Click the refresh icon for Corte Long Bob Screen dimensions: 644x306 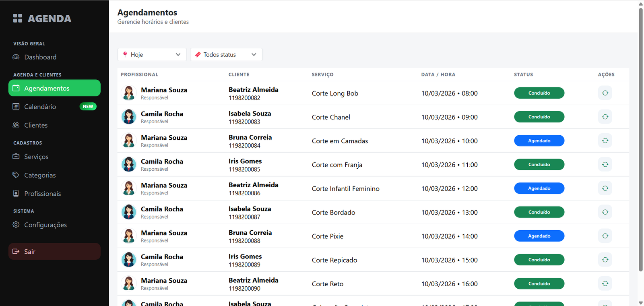point(605,93)
